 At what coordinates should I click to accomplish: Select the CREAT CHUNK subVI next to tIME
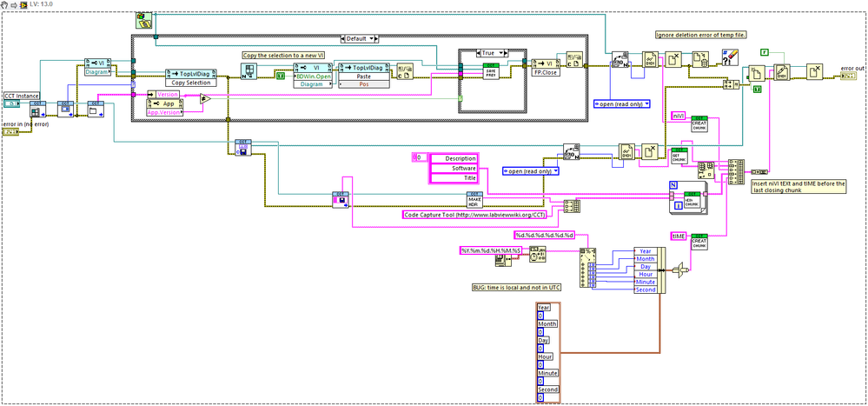[x=700, y=242]
